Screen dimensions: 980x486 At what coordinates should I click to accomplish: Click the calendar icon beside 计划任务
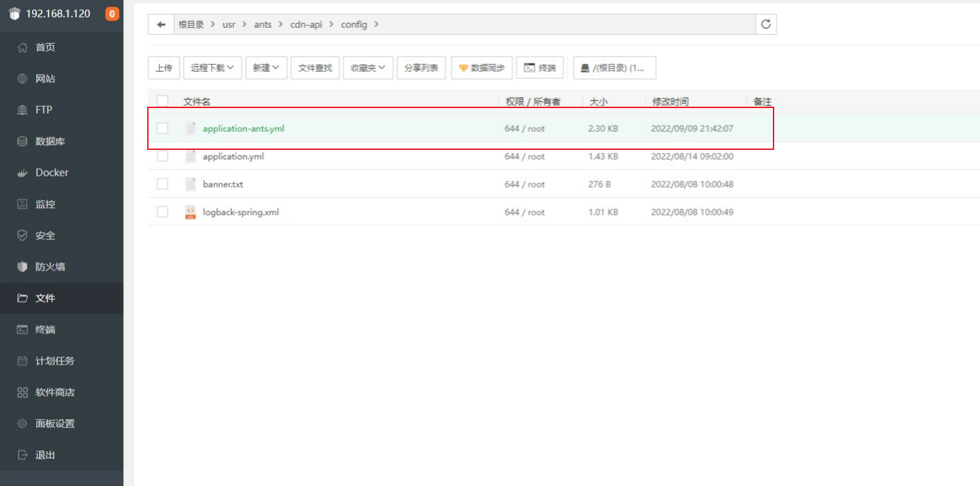(22, 361)
